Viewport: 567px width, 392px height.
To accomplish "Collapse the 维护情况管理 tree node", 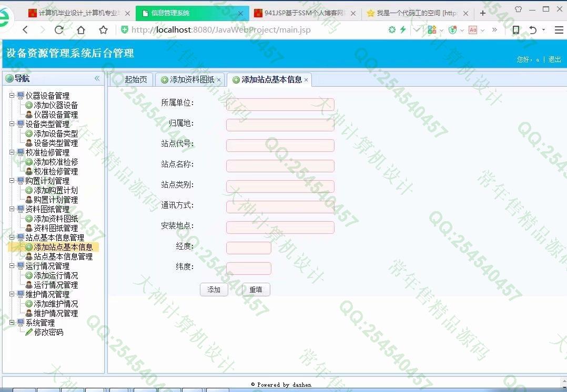I will 12,294.
